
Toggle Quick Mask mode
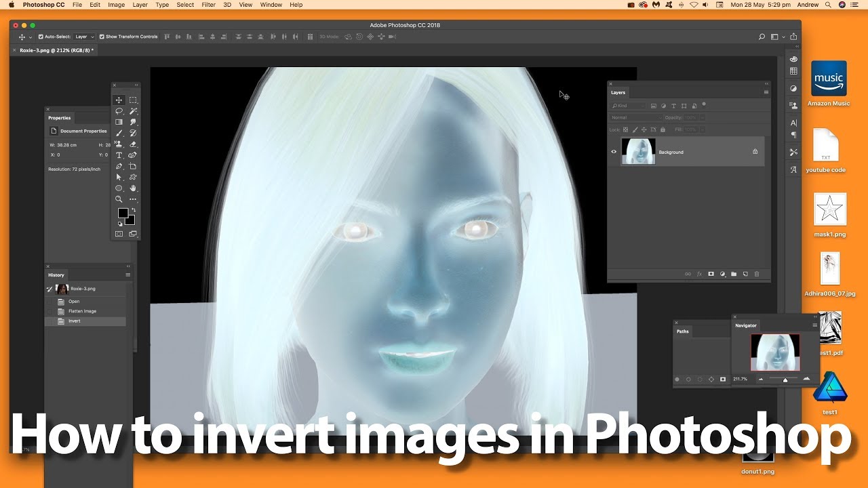click(x=119, y=234)
